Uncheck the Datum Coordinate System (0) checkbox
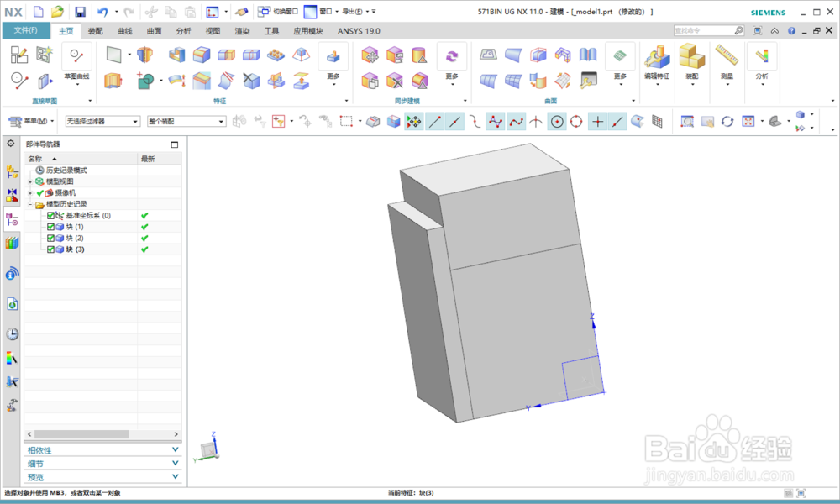 [x=50, y=215]
